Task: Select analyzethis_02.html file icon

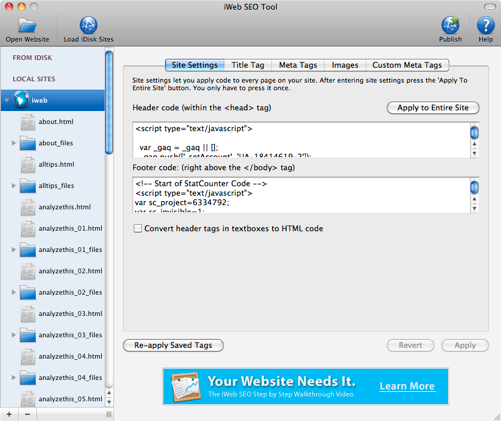Action: pyautogui.click(x=28, y=271)
